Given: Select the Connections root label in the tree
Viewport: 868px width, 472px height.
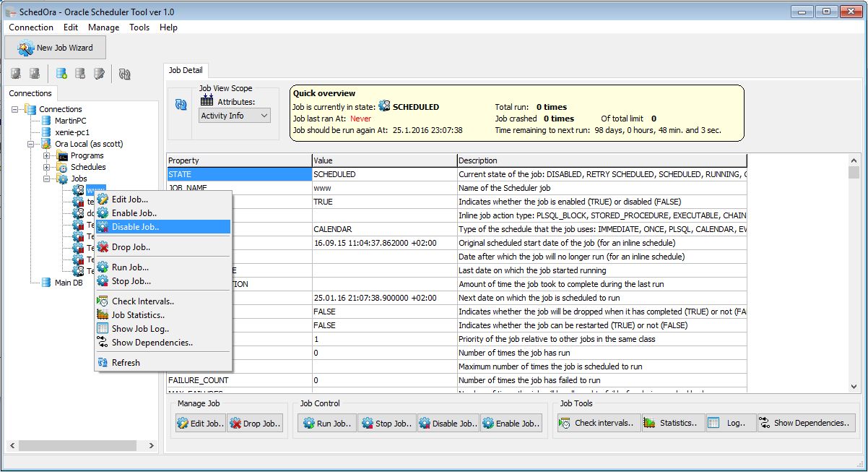Looking at the screenshot, I should click(61, 109).
